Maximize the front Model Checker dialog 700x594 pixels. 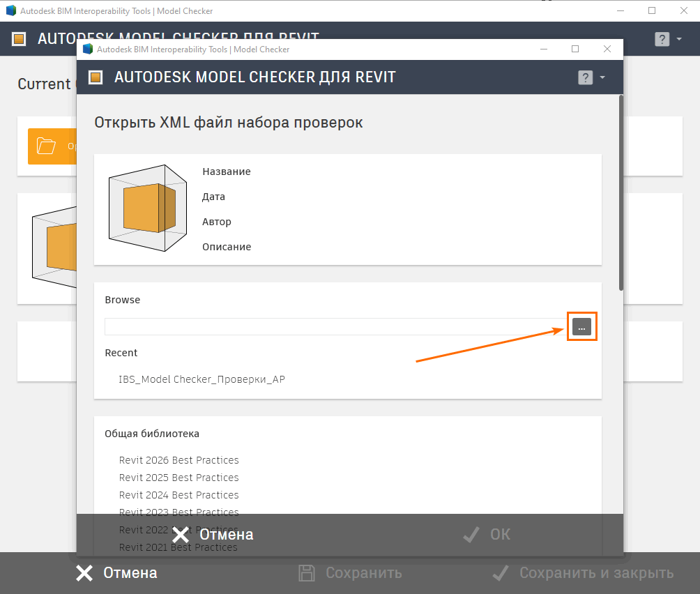coord(575,49)
